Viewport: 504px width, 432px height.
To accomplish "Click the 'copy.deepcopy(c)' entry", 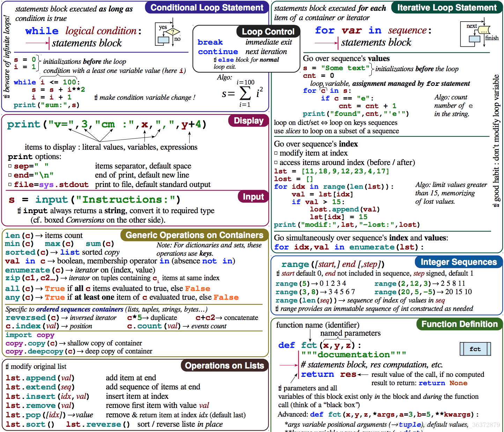I will point(79,351).
